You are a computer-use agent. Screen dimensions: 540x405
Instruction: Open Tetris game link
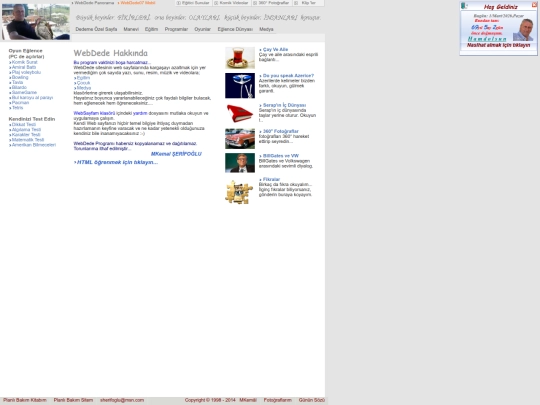pyautogui.click(x=17, y=108)
